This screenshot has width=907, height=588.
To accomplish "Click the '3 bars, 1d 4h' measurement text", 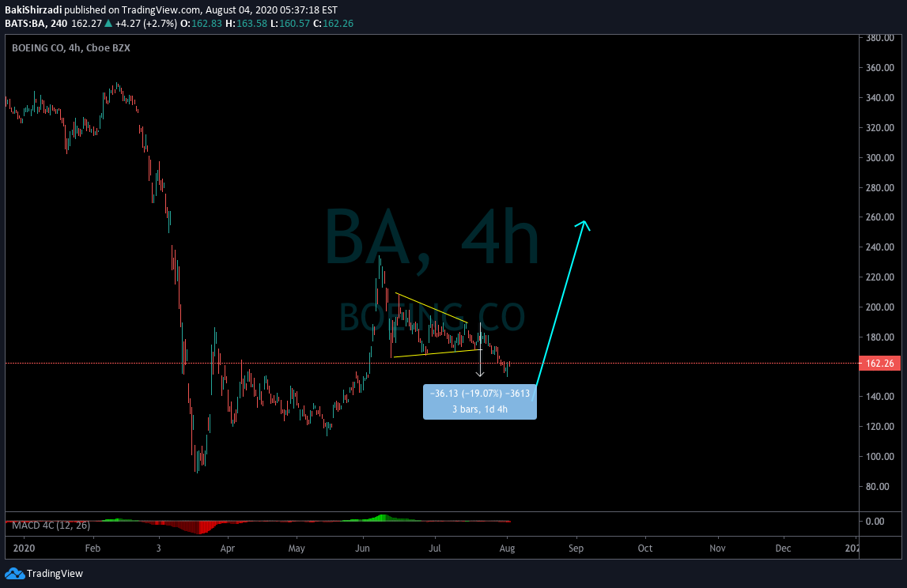I will pos(479,409).
